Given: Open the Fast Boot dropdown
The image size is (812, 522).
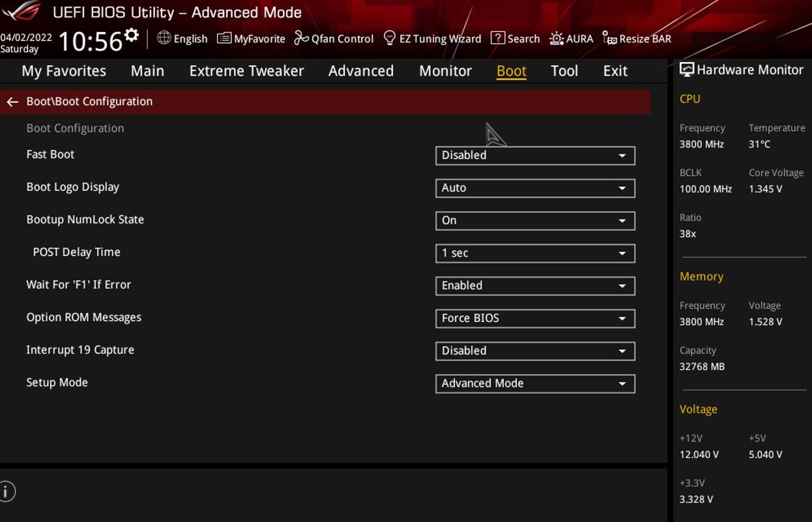Looking at the screenshot, I should click(x=535, y=155).
